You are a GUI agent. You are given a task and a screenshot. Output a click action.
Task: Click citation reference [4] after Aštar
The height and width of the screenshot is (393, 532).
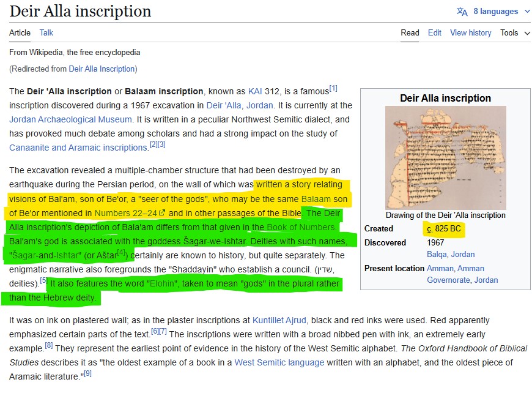click(121, 252)
